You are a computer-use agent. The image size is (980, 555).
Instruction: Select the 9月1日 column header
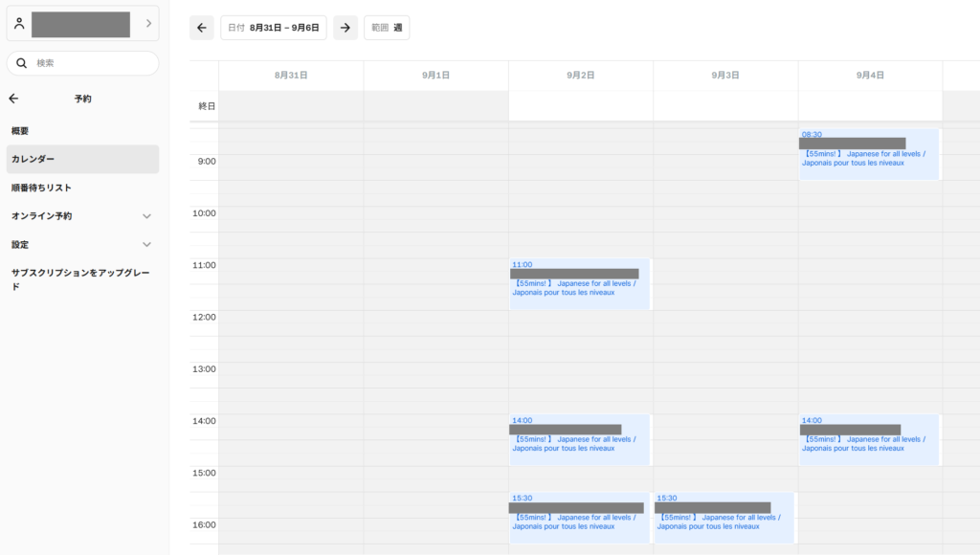(x=435, y=75)
